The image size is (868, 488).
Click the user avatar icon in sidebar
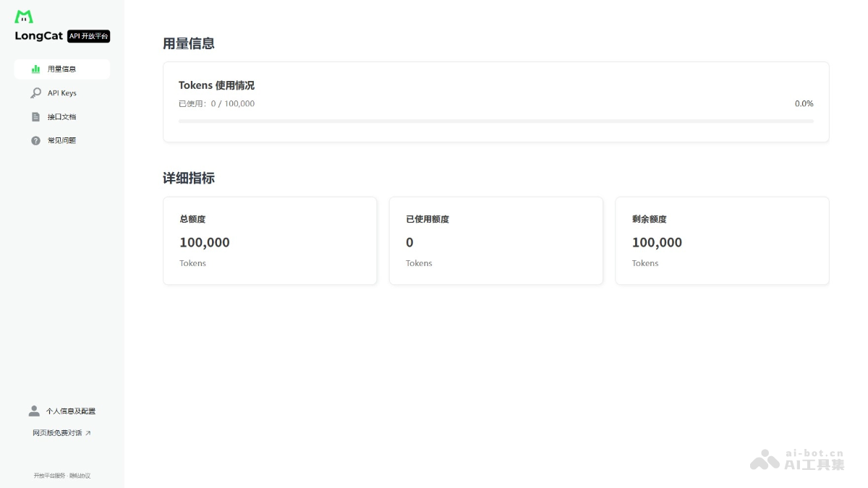coord(34,411)
